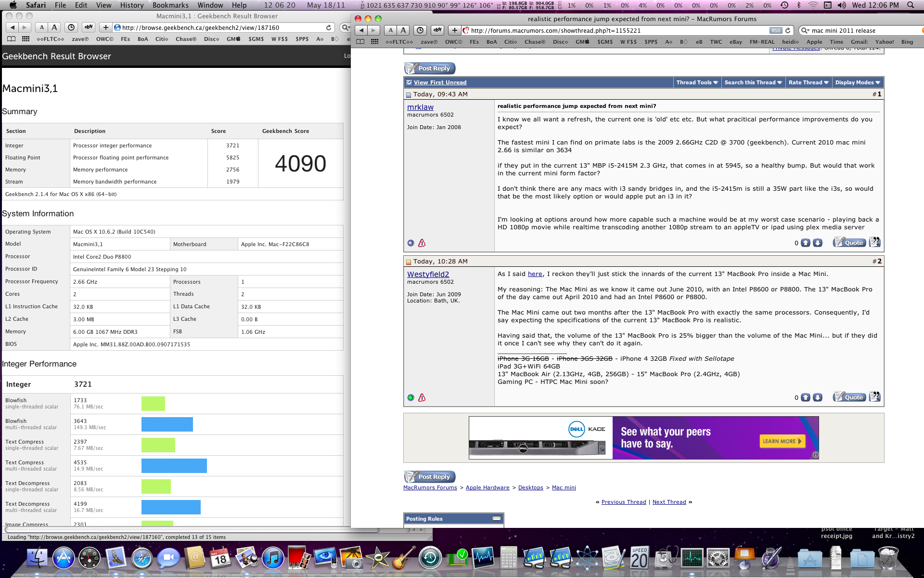Toggle mrklaw's offline status indicator
924x578 pixels.
[x=411, y=243]
